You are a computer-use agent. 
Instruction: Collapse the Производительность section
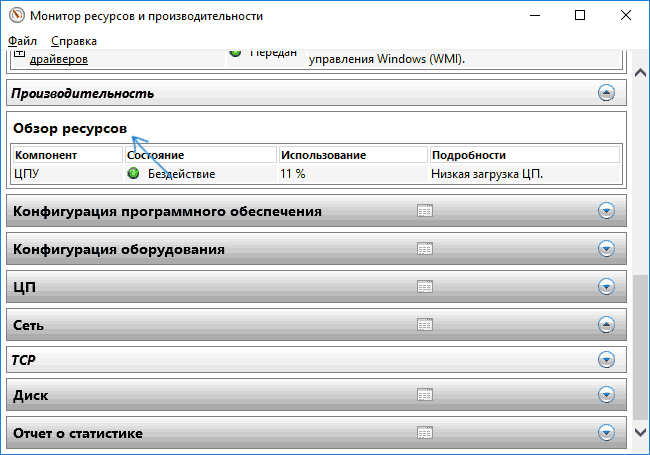[606, 93]
